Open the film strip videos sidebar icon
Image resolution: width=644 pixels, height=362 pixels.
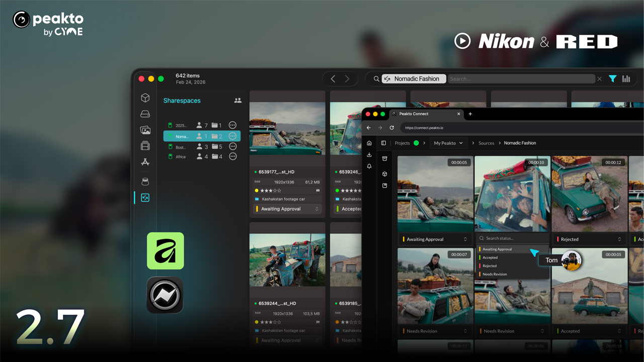coord(145,146)
